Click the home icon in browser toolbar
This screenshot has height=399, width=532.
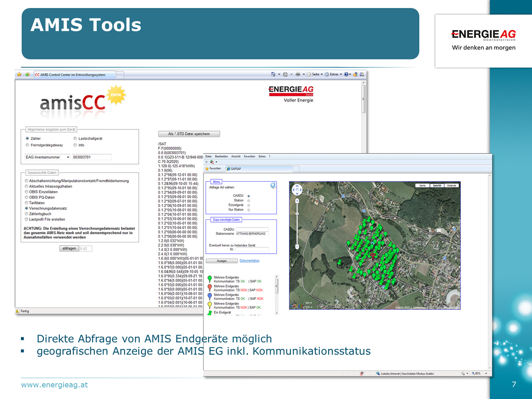click(273, 74)
